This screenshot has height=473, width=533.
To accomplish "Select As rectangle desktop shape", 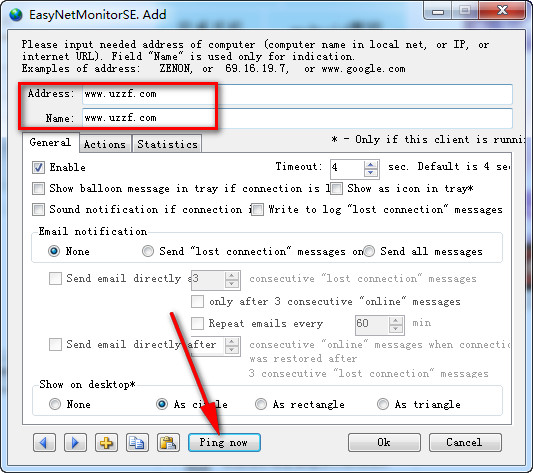I will tap(261, 404).
